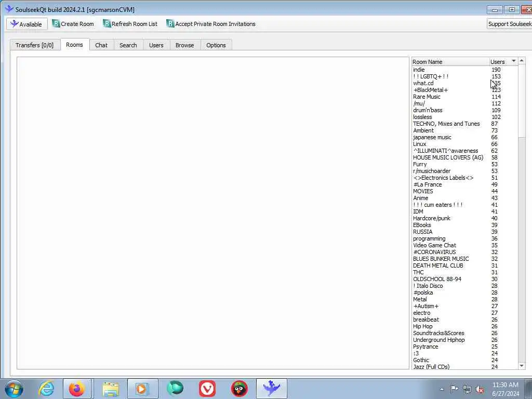Select the Ambient room
The width and height of the screenshot is (532, 399).
pyautogui.click(x=464, y=130)
